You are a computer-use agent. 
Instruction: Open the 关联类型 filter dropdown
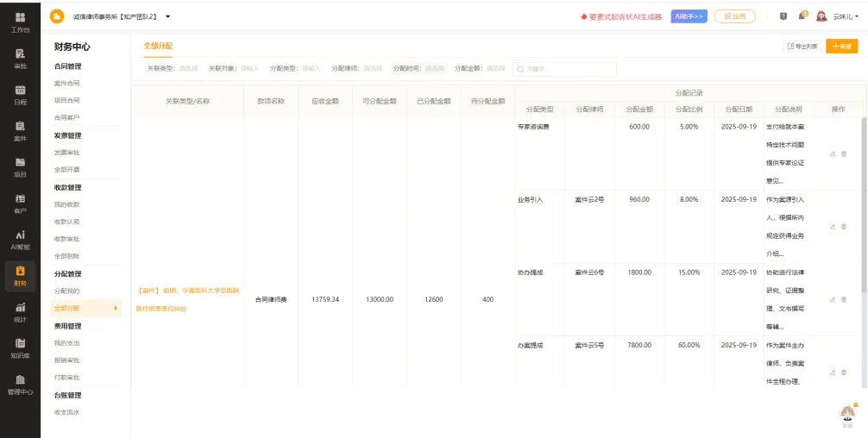(x=188, y=68)
